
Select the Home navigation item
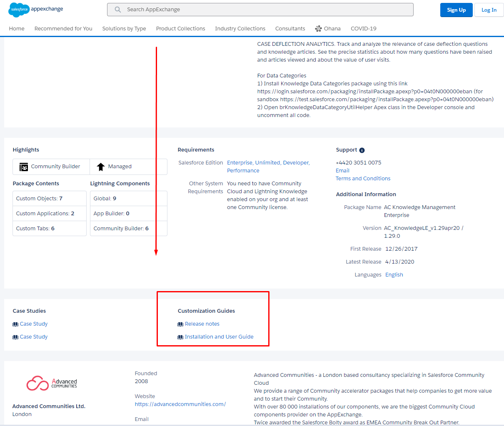click(x=17, y=28)
